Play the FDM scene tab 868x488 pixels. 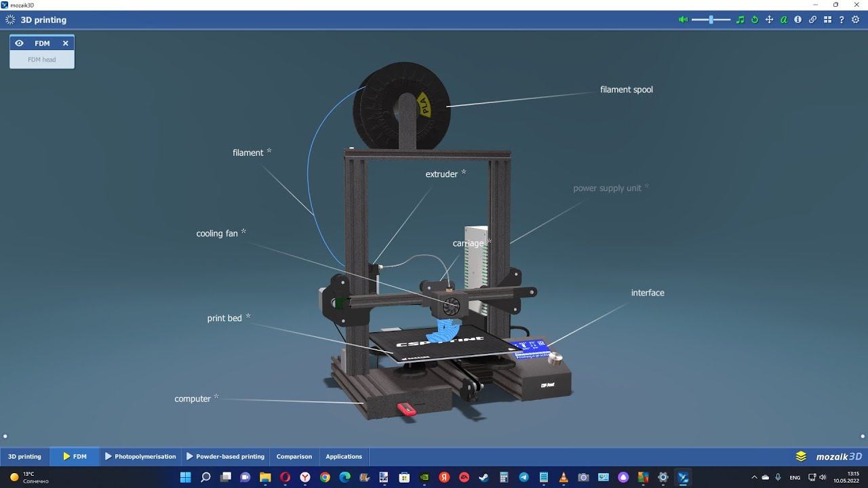tap(75, 456)
